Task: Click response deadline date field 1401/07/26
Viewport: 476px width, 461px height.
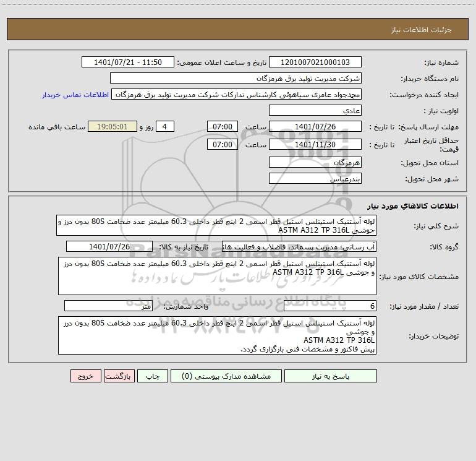Action: point(315,126)
